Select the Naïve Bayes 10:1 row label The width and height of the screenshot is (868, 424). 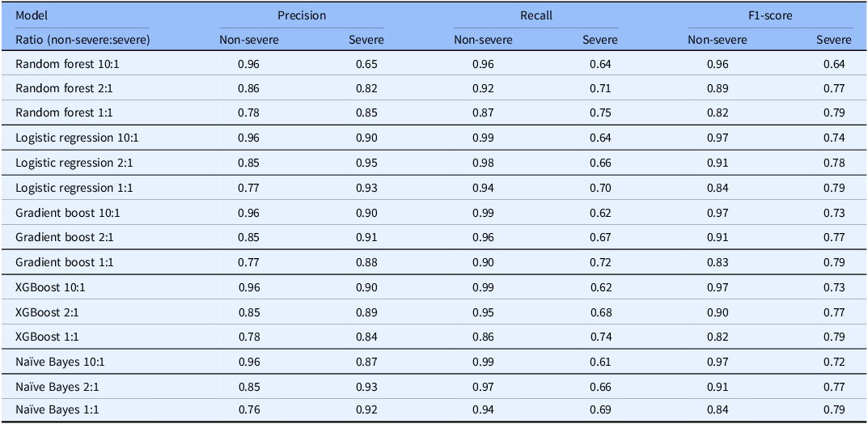(x=60, y=362)
